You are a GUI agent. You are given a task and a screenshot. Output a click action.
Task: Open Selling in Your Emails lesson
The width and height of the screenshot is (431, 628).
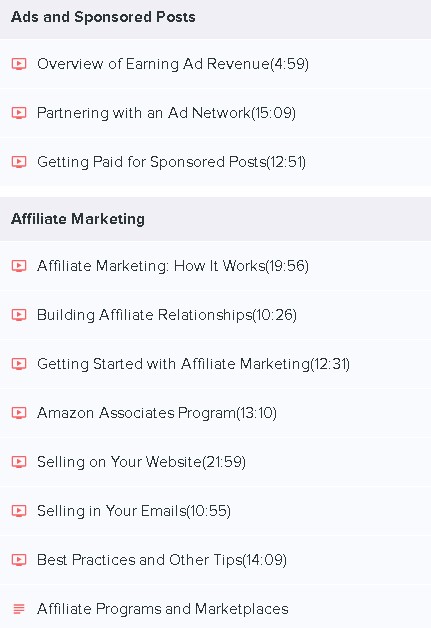(x=216, y=511)
